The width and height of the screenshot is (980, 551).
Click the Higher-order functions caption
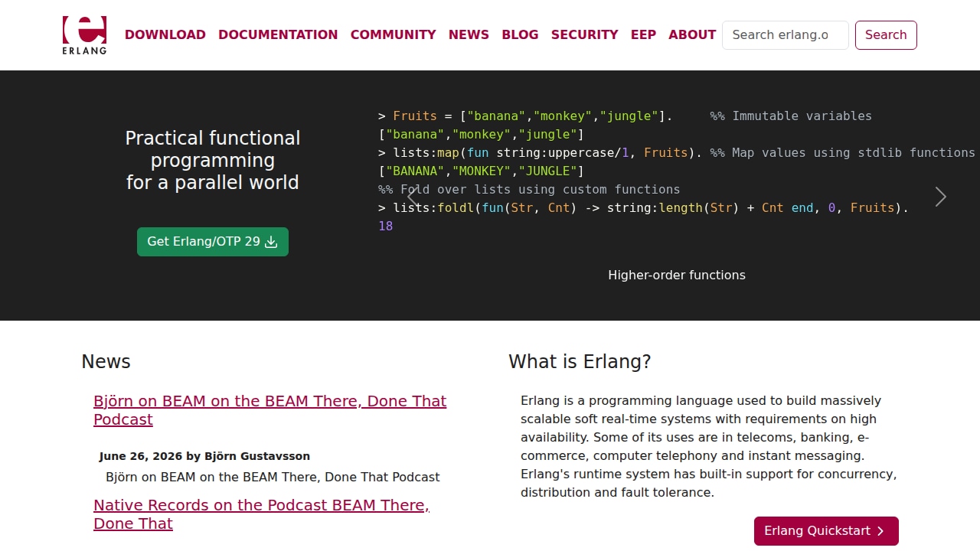pyautogui.click(x=677, y=275)
